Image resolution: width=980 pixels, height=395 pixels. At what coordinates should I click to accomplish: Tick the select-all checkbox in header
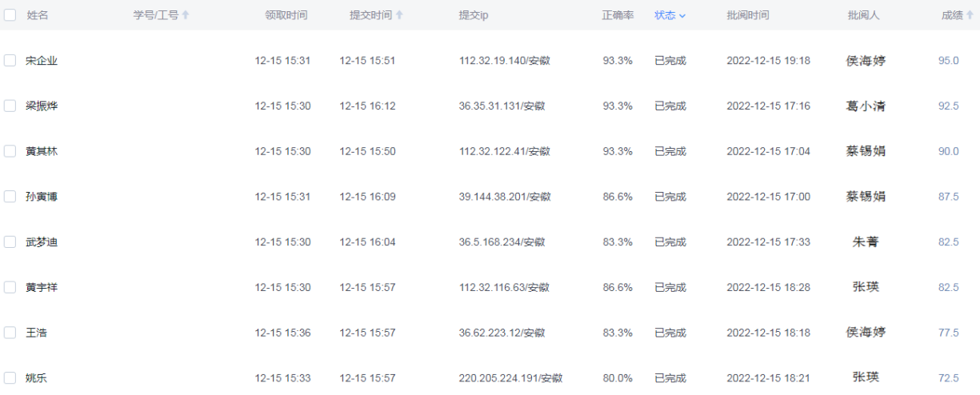[x=10, y=15]
